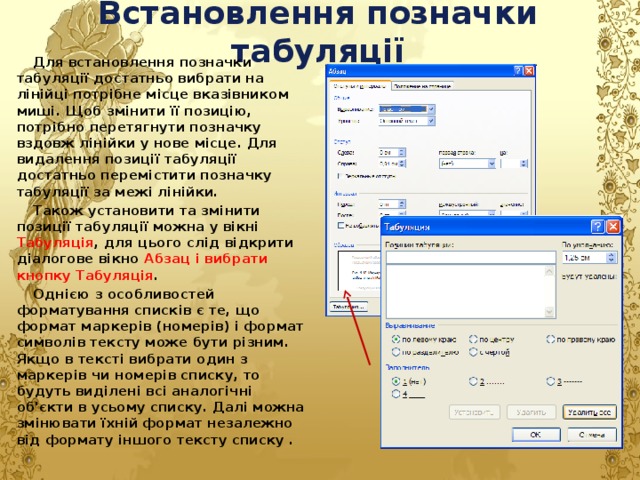Click the help question-mark icon in the Абзац dialog
This screenshot has width=640, height=480.
pos(518,71)
